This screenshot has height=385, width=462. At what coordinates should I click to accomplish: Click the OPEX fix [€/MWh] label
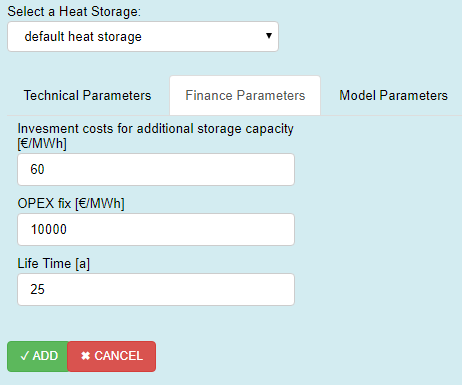click(x=71, y=203)
